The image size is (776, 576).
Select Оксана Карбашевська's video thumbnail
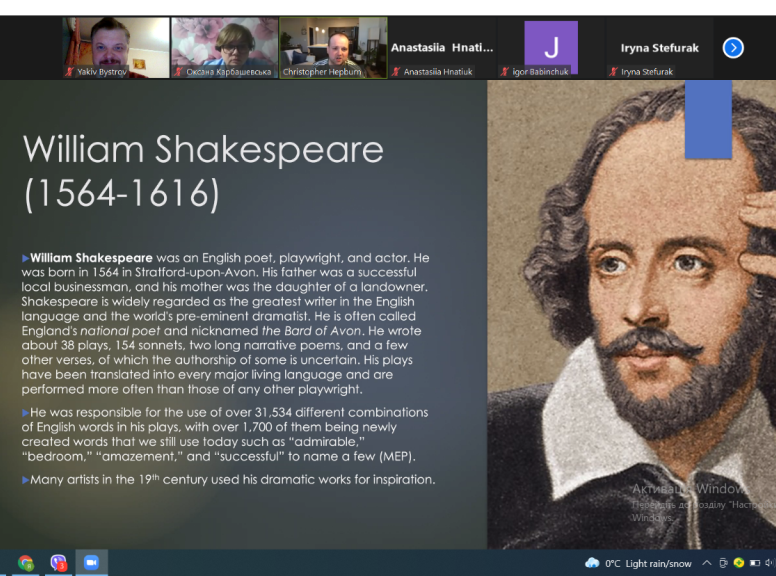click(x=225, y=48)
